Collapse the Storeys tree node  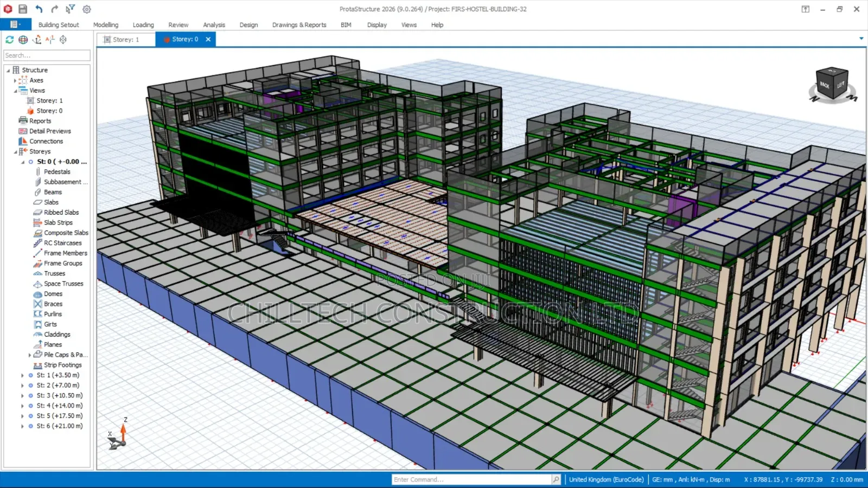[15, 152]
